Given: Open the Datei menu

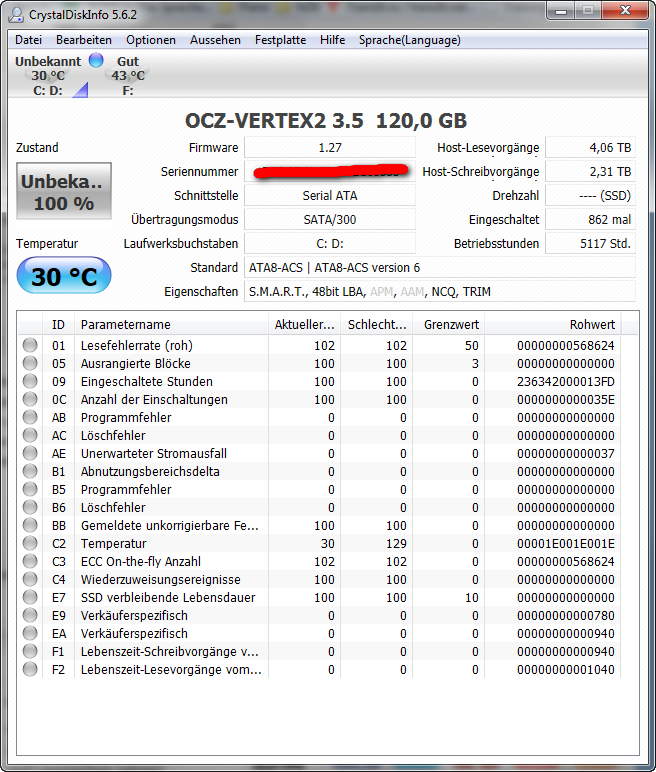Looking at the screenshot, I should click(x=28, y=40).
